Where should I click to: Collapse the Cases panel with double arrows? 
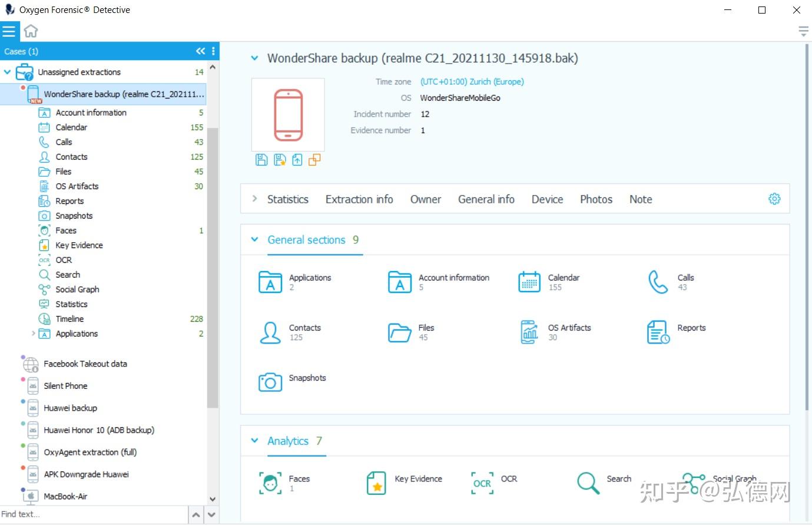(x=201, y=51)
